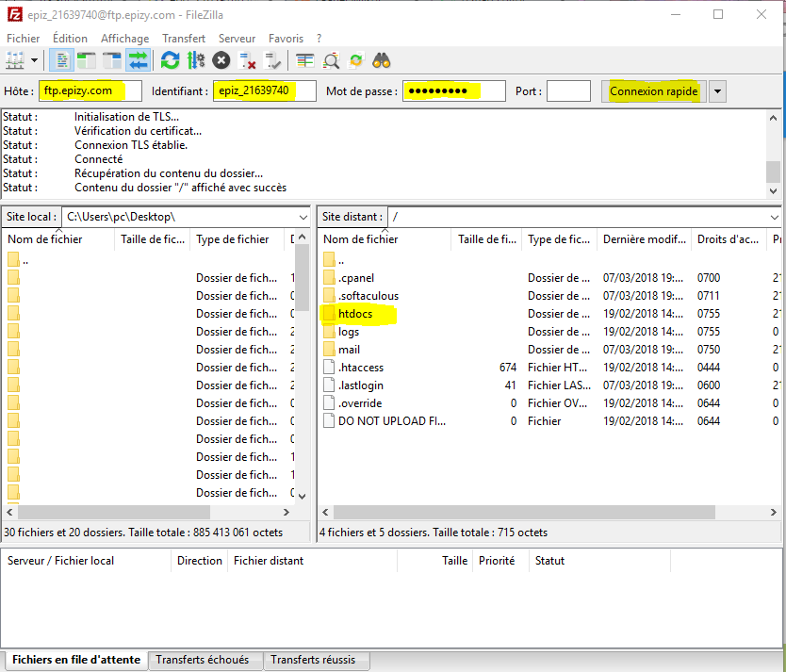Open the Affichage menu
This screenshot has width=786, height=672.
point(124,39)
